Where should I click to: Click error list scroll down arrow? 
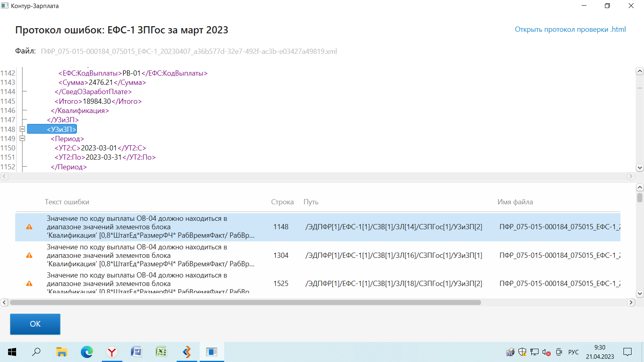tap(640, 294)
